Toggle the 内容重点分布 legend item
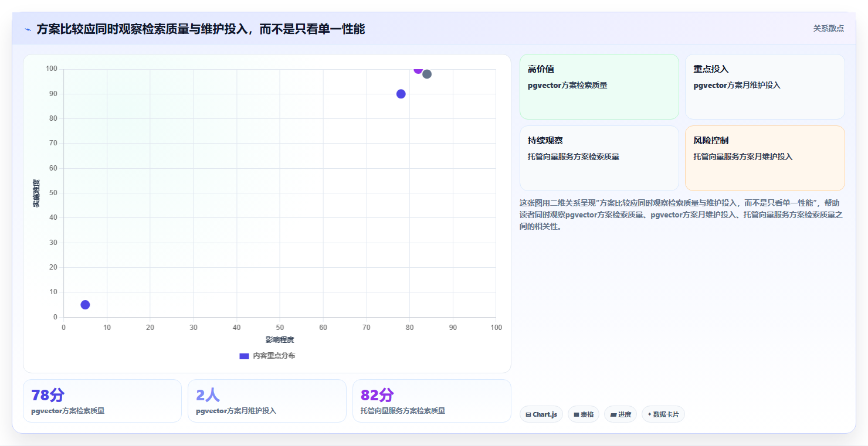The height and width of the screenshot is (446, 868). click(x=267, y=356)
